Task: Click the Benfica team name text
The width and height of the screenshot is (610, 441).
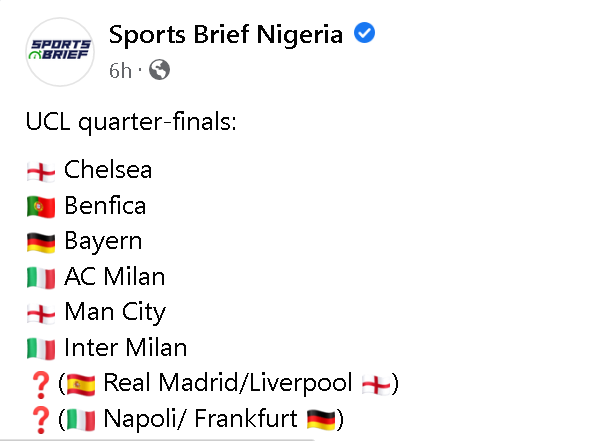Action: tap(105, 206)
